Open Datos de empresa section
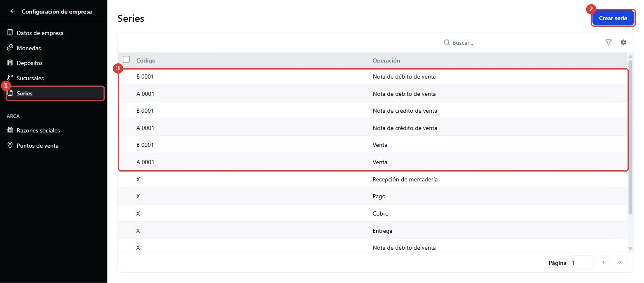 53,33
